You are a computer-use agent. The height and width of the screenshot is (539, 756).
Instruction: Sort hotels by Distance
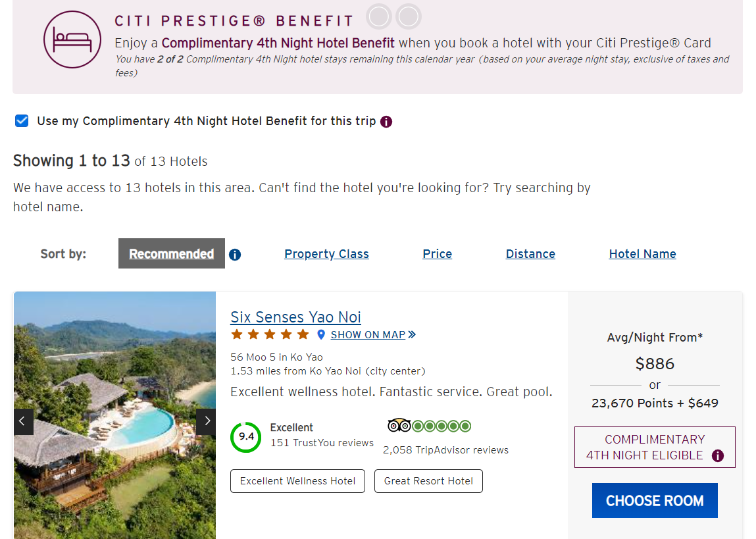pyautogui.click(x=530, y=254)
